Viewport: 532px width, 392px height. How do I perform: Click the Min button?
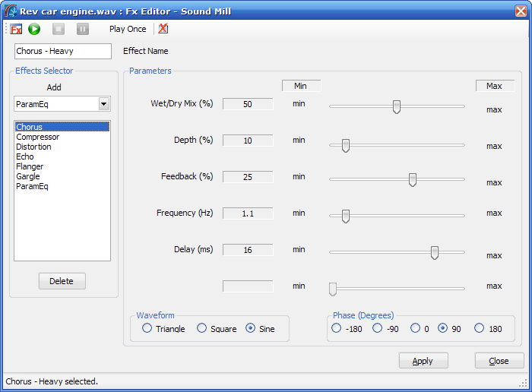click(301, 86)
